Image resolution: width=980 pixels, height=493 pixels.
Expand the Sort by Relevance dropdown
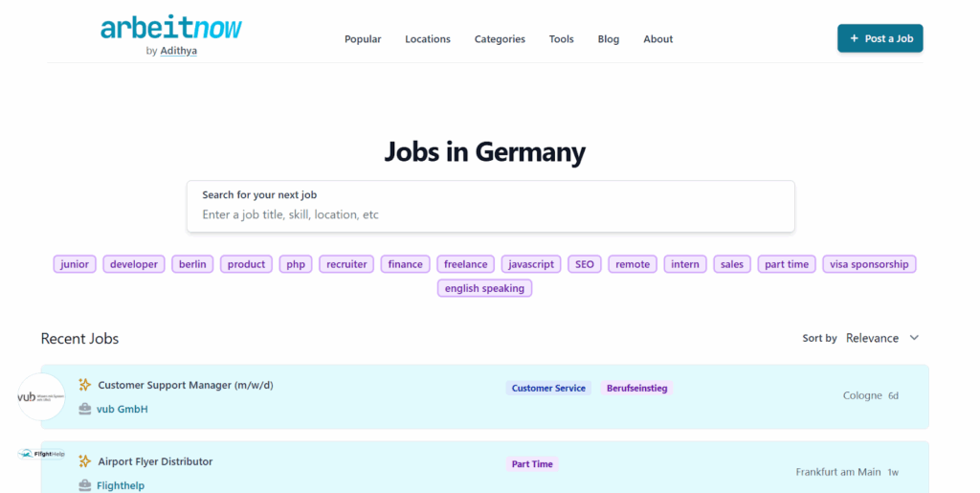881,338
